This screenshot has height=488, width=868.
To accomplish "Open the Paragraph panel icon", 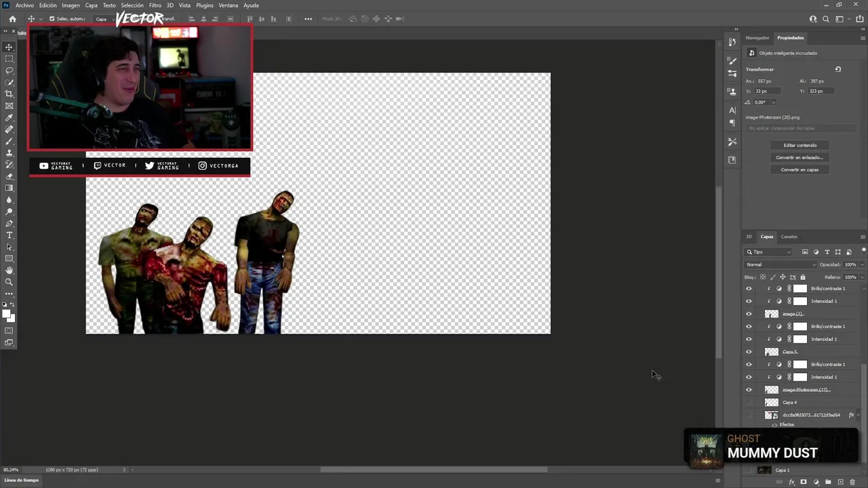I will pyautogui.click(x=732, y=123).
